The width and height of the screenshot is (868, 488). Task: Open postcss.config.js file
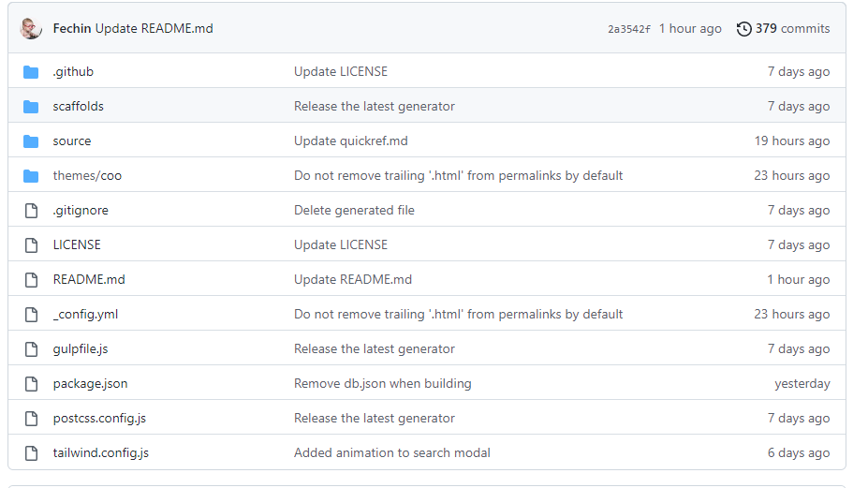click(x=99, y=418)
